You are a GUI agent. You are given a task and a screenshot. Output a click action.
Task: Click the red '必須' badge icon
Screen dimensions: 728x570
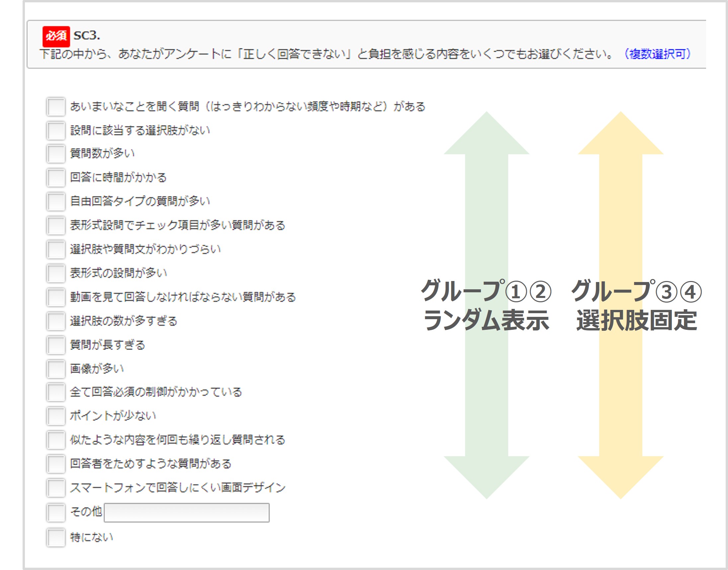point(56,36)
